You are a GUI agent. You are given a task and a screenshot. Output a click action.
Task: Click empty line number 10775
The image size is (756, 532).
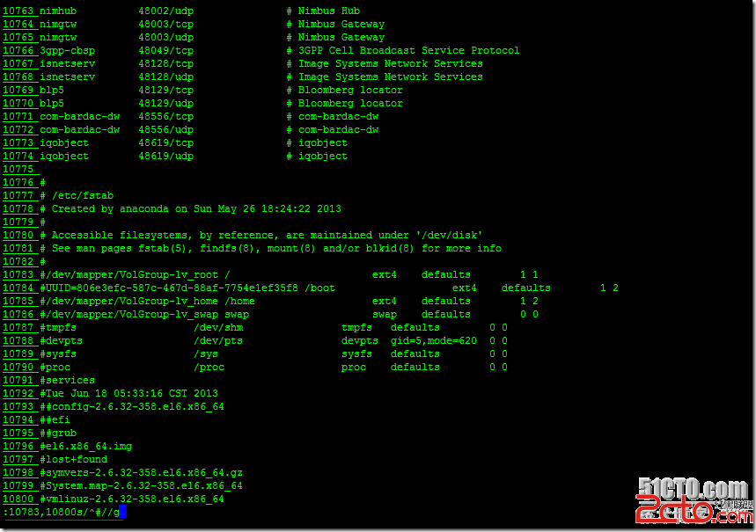click(x=18, y=169)
